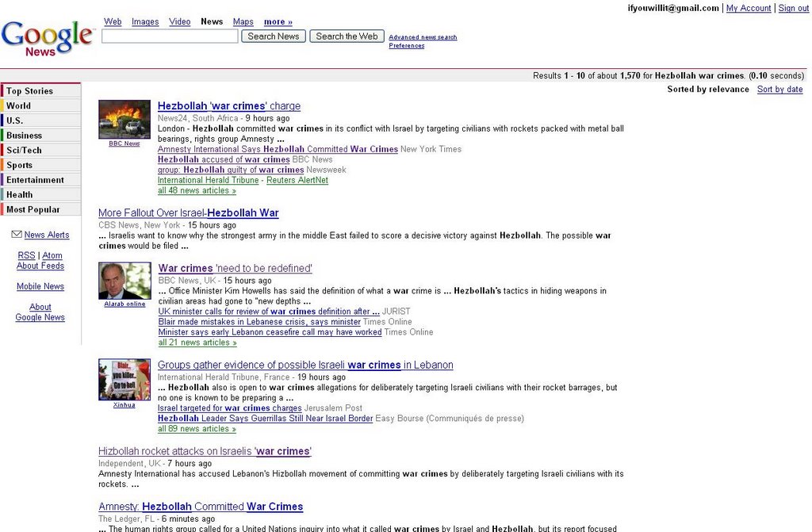The height and width of the screenshot is (532, 812).
Task: Click BBC News caption under first thumbnail
Action: 124,144
